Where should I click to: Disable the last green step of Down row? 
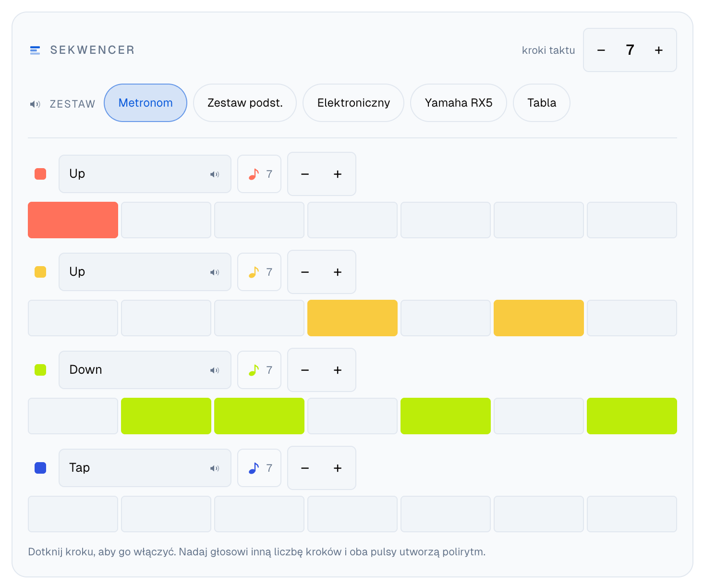click(x=632, y=416)
